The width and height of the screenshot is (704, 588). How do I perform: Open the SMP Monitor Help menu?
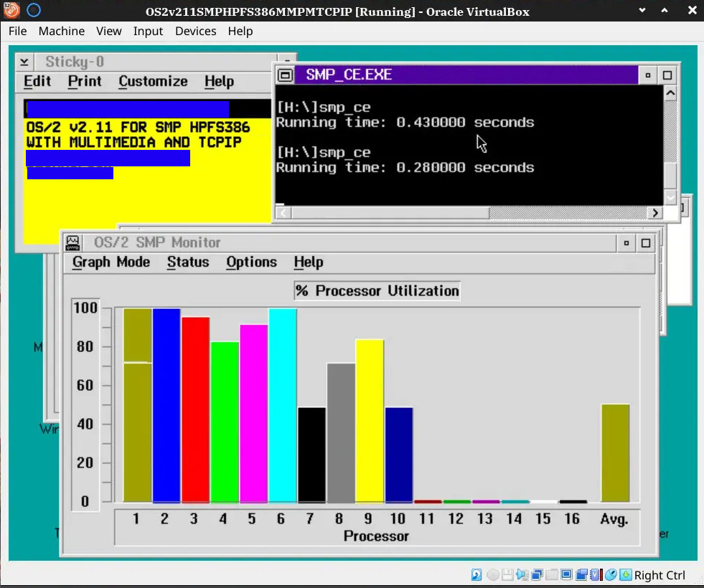click(x=309, y=262)
